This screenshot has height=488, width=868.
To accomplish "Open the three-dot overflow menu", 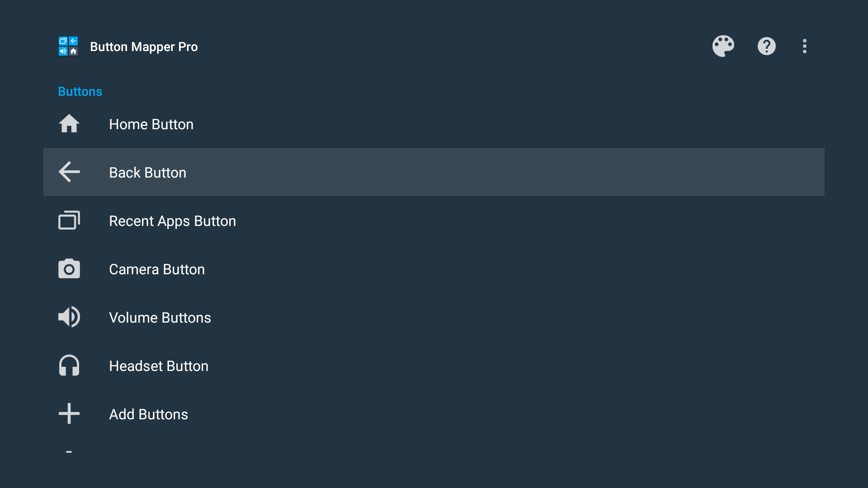I will click(x=804, y=46).
